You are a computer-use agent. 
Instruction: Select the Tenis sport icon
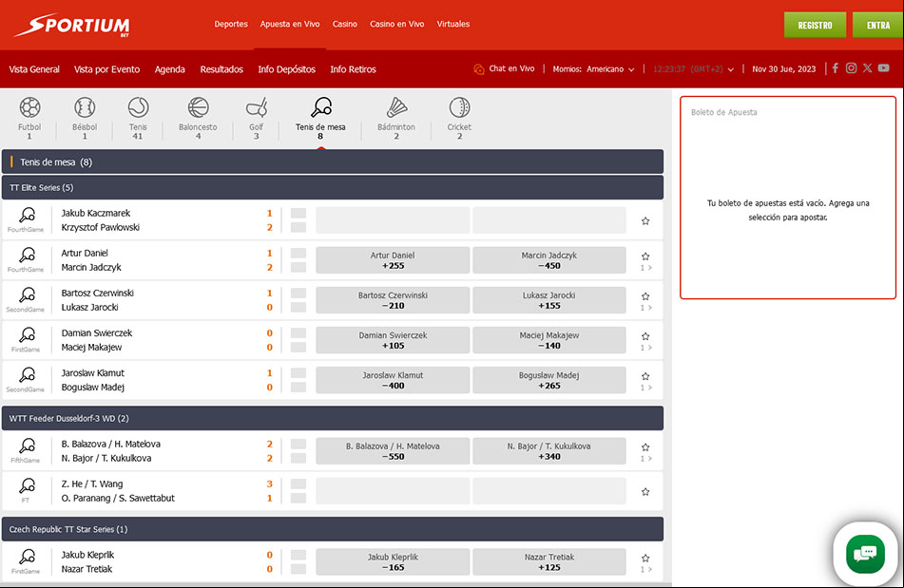pos(138,107)
